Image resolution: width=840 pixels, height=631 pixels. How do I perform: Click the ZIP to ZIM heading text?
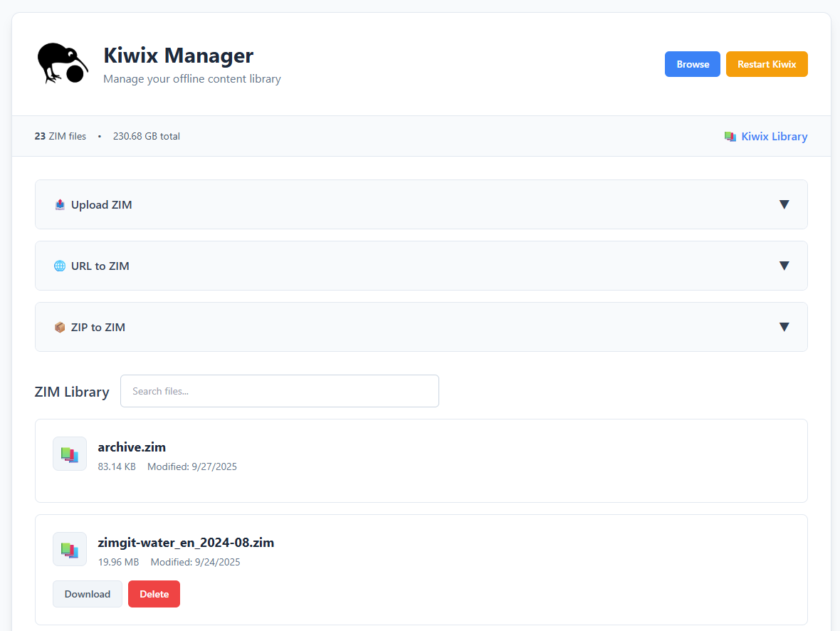pos(98,327)
